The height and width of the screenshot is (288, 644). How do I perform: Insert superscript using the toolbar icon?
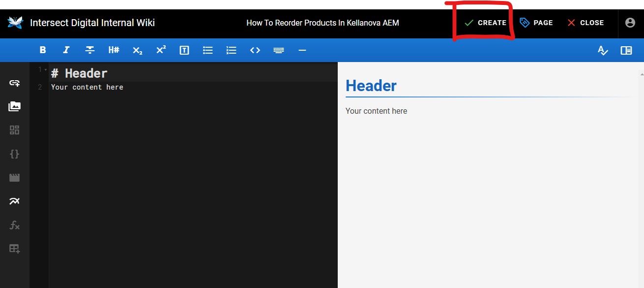[x=161, y=50]
